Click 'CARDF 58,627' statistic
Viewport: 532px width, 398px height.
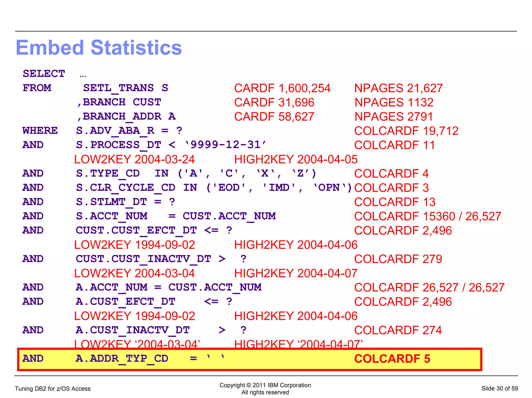274,117
